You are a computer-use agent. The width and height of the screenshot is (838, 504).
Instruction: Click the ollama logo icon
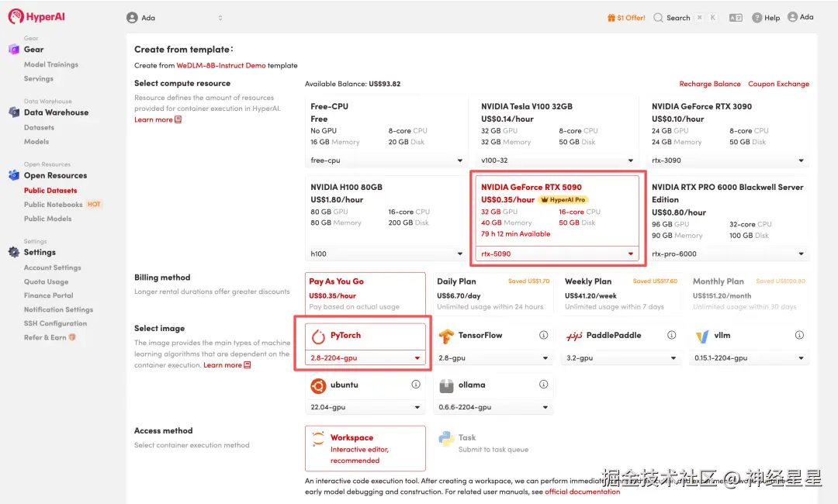446,385
